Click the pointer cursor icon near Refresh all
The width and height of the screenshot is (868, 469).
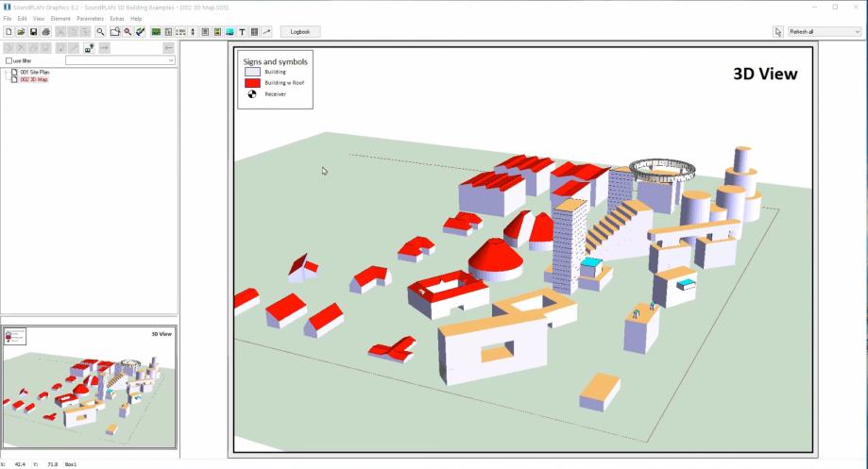pos(777,32)
